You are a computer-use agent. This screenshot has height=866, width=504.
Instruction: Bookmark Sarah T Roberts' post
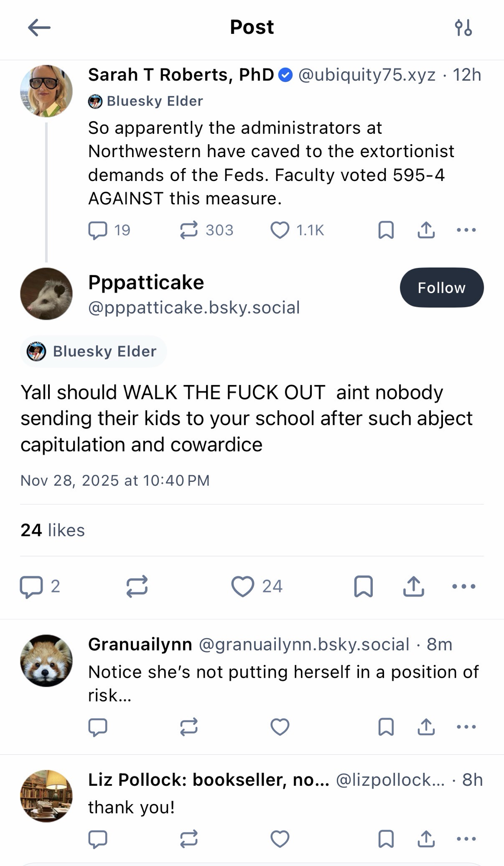pos(386,230)
